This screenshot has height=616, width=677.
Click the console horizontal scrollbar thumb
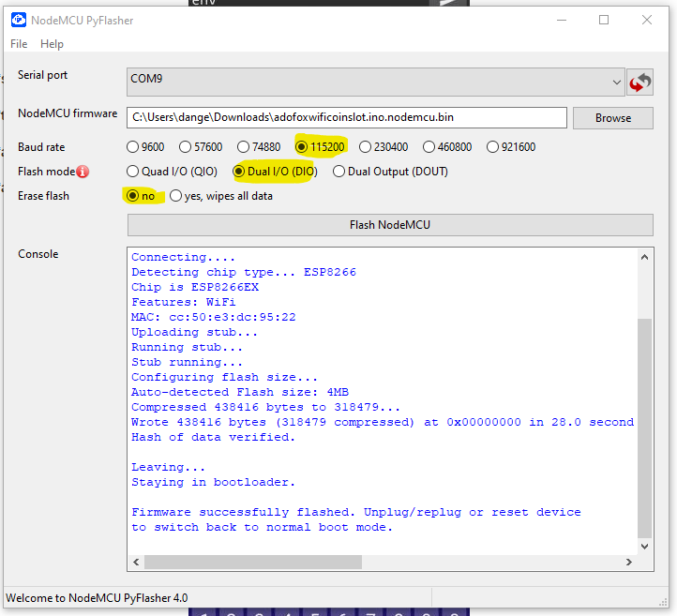(x=251, y=562)
